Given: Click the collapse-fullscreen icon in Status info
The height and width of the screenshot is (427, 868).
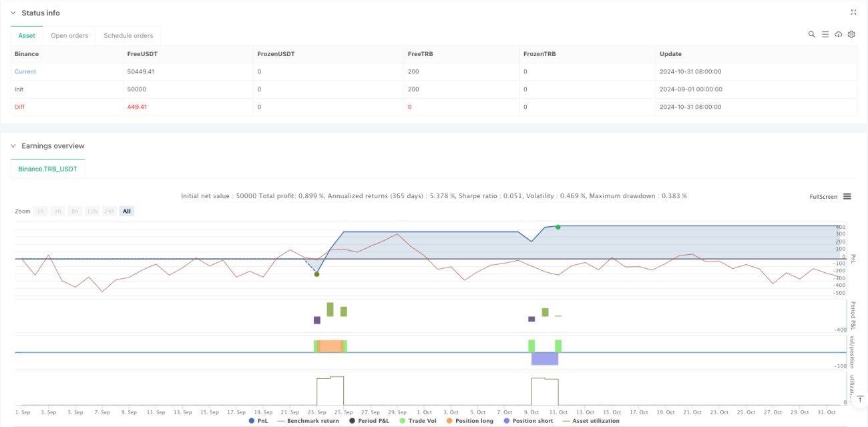Looking at the screenshot, I should click(853, 12).
